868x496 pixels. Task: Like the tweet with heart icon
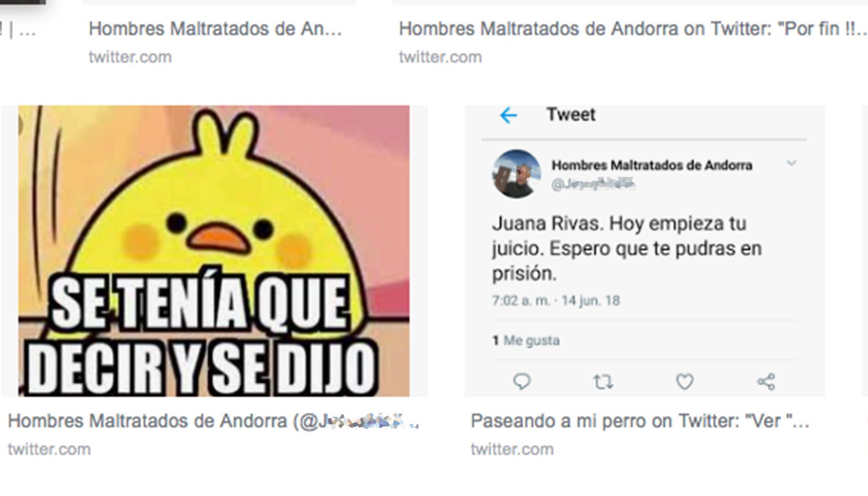684,382
